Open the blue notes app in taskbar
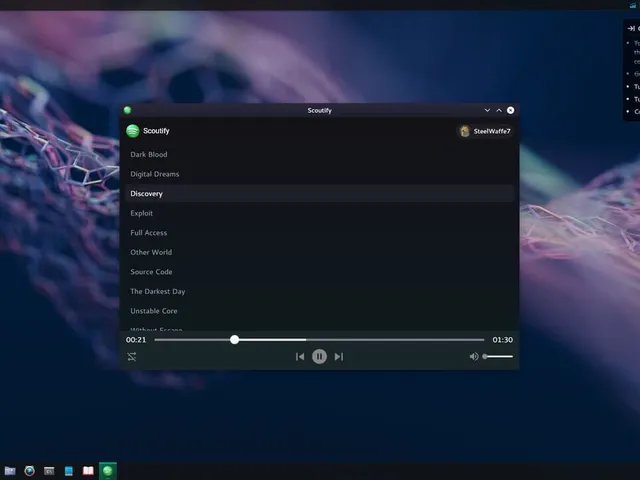This screenshot has width=640, height=480. (x=69, y=471)
